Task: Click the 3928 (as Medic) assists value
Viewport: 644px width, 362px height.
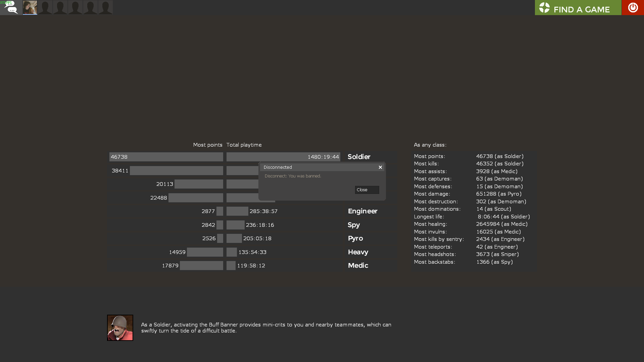Action: coord(497,171)
